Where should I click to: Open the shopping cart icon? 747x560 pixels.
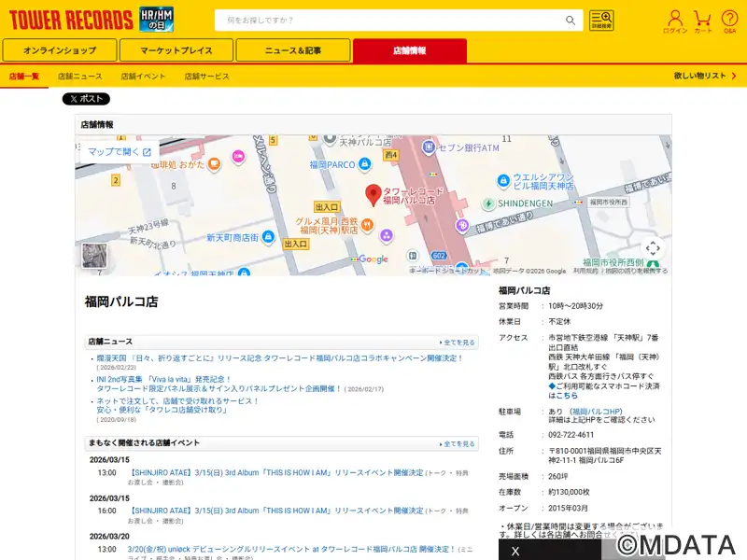point(703,21)
